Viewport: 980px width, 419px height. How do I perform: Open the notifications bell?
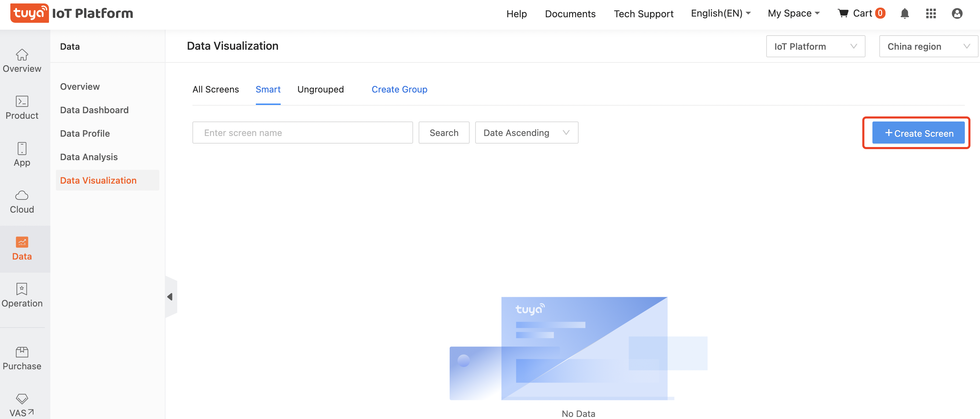905,14
